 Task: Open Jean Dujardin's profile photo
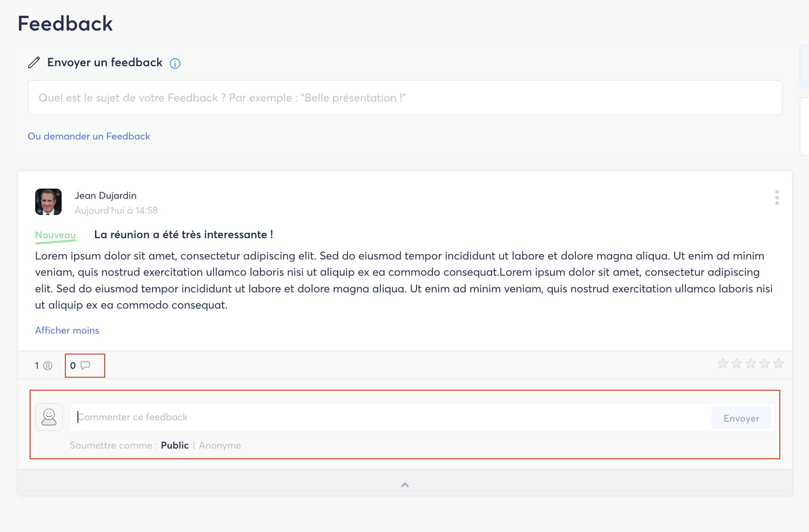click(48, 202)
